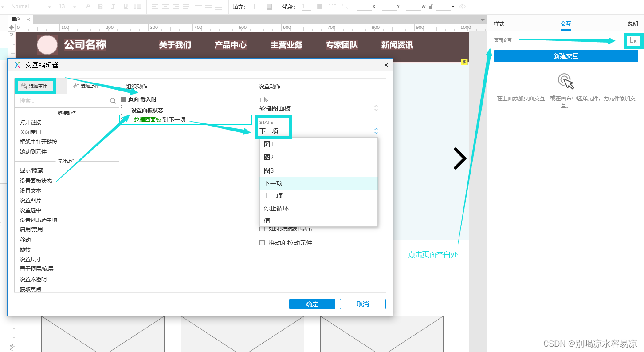The height and width of the screenshot is (352, 644).
Task: Select the text color A icon
Action: pyautogui.click(x=88, y=7)
